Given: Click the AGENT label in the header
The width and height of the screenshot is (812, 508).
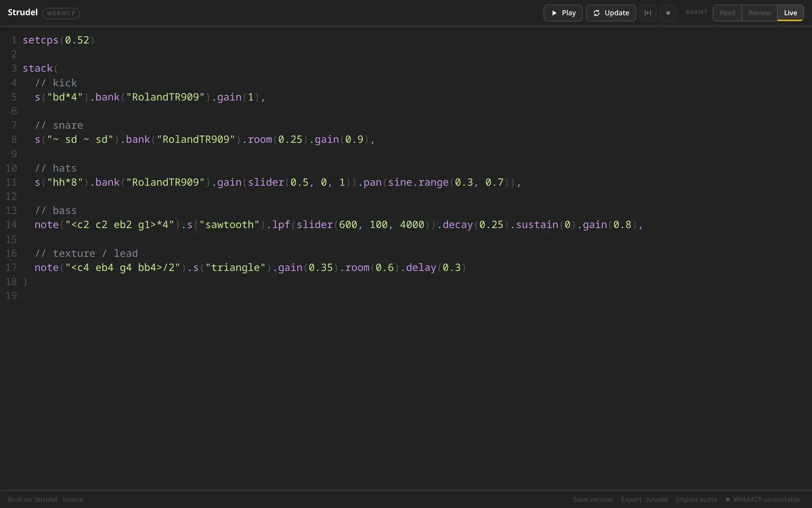Looking at the screenshot, I should pyautogui.click(x=696, y=12).
